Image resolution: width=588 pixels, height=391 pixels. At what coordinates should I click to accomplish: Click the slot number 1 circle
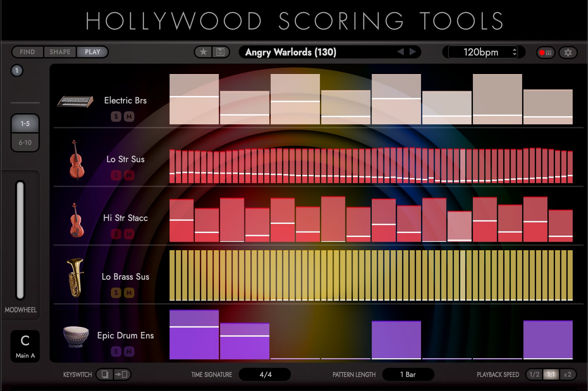click(17, 70)
